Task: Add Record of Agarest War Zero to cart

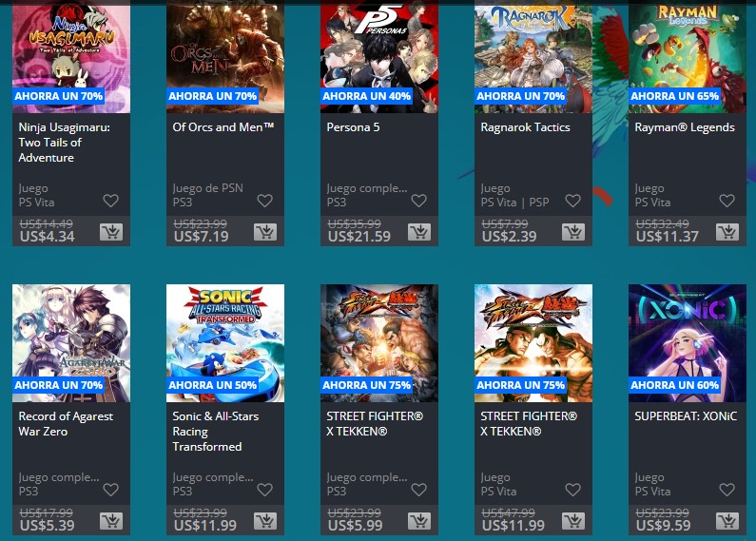Action: pyautogui.click(x=111, y=521)
